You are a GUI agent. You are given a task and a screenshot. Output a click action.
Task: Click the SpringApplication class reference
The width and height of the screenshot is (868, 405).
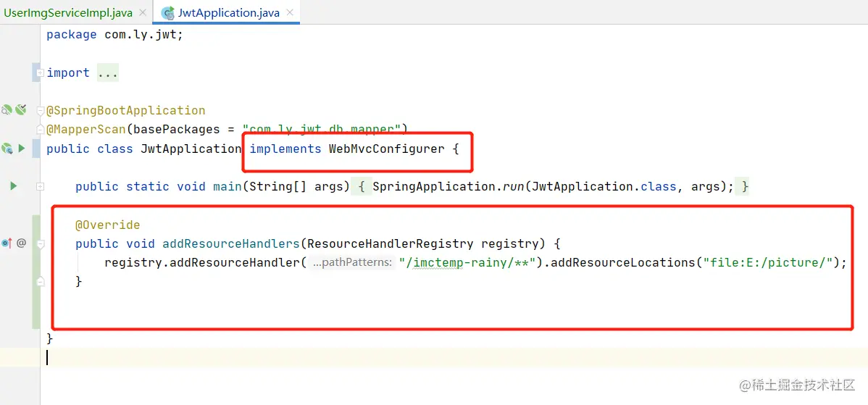coord(433,186)
